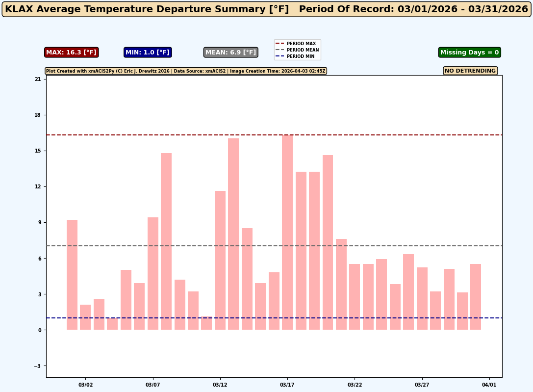
Task: Click the y-axis tick label 3
Action: click(39, 294)
